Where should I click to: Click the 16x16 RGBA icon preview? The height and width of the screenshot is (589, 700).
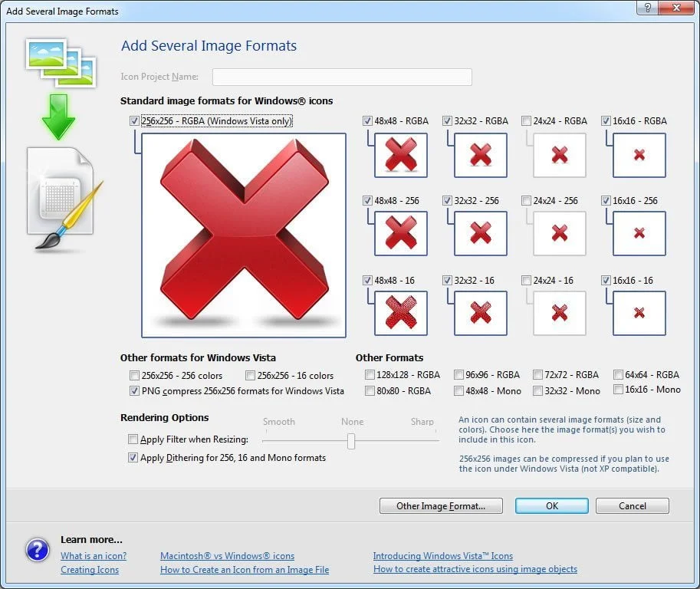pyautogui.click(x=639, y=156)
